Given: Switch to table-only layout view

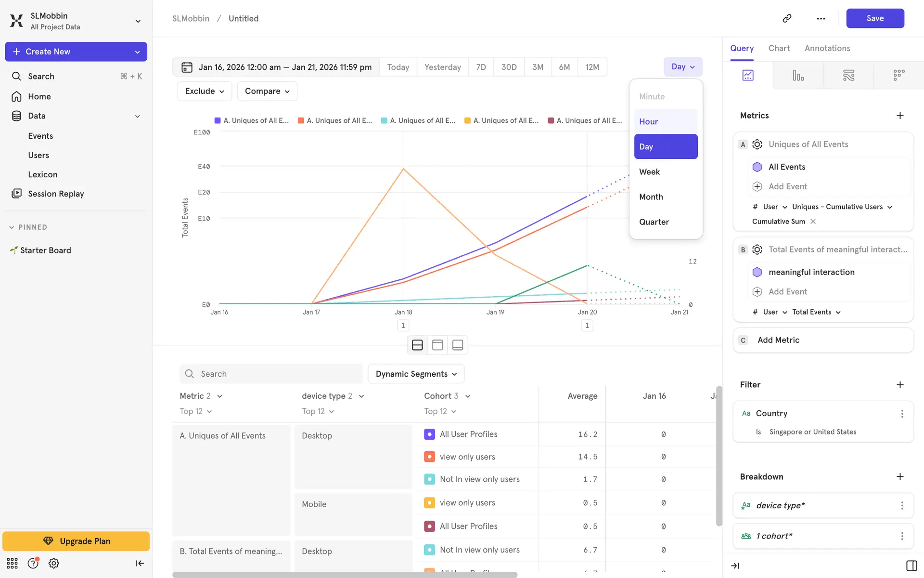Looking at the screenshot, I should coord(437,345).
